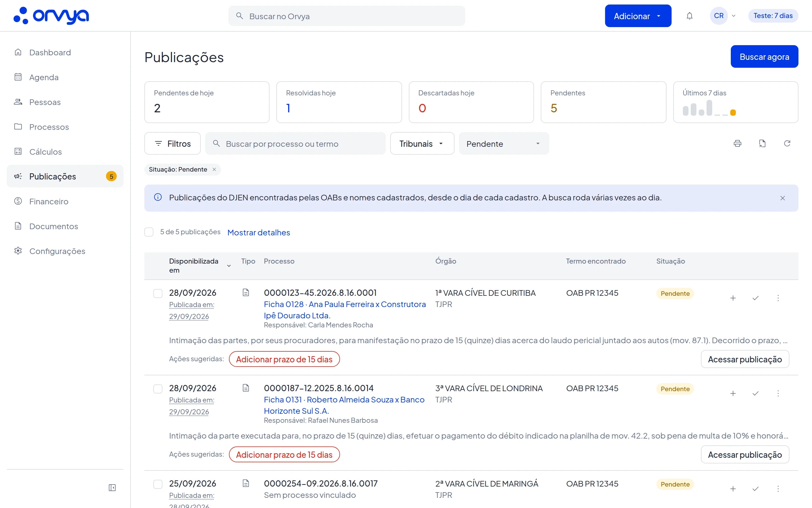812x508 pixels.
Task: Add 15-day deadline for Roberto Almeida Souza publication
Action: tap(284, 455)
